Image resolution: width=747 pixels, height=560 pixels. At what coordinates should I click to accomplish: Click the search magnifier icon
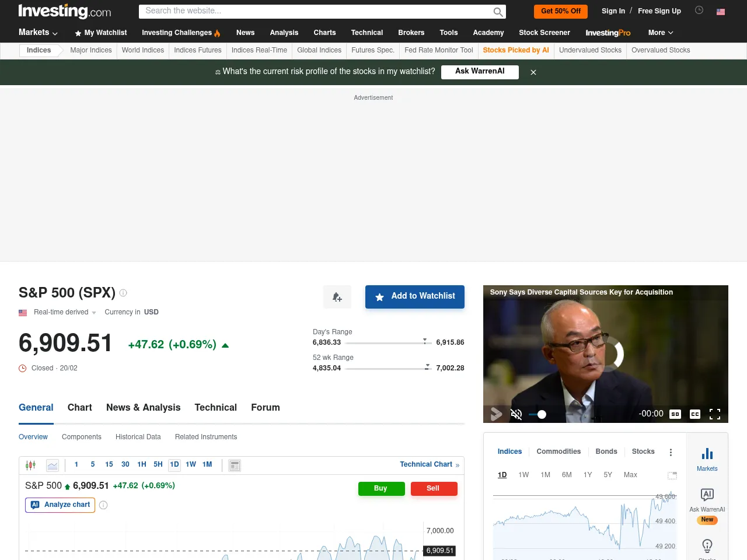[498, 12]
